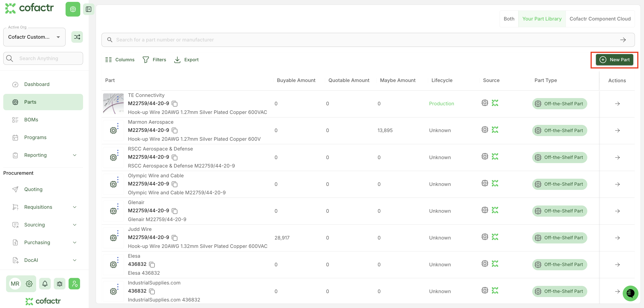Viewport: 644px width, 308px height.
Task: Open Judd Wire row action arrow
Action: click(617, 238)
